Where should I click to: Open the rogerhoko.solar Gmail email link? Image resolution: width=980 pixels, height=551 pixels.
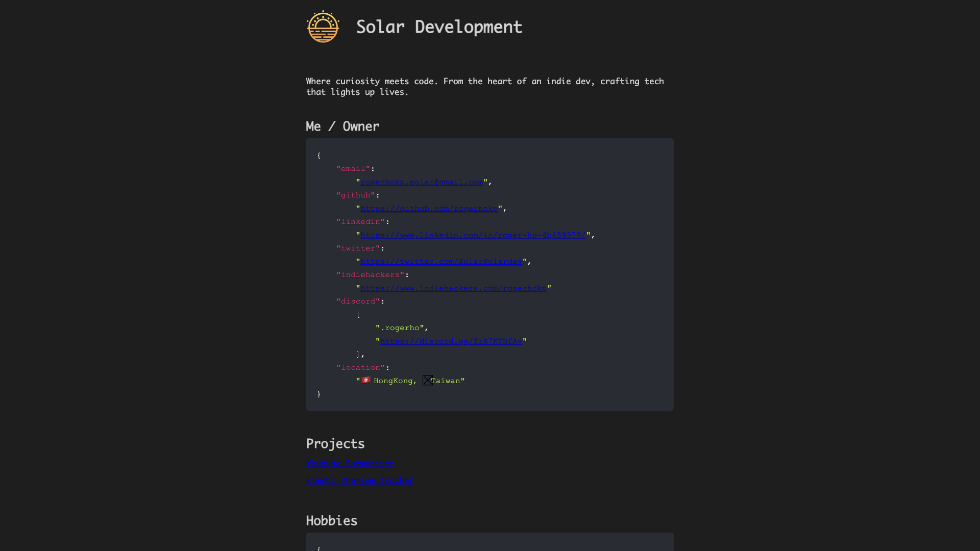click(x=422, y=182)
